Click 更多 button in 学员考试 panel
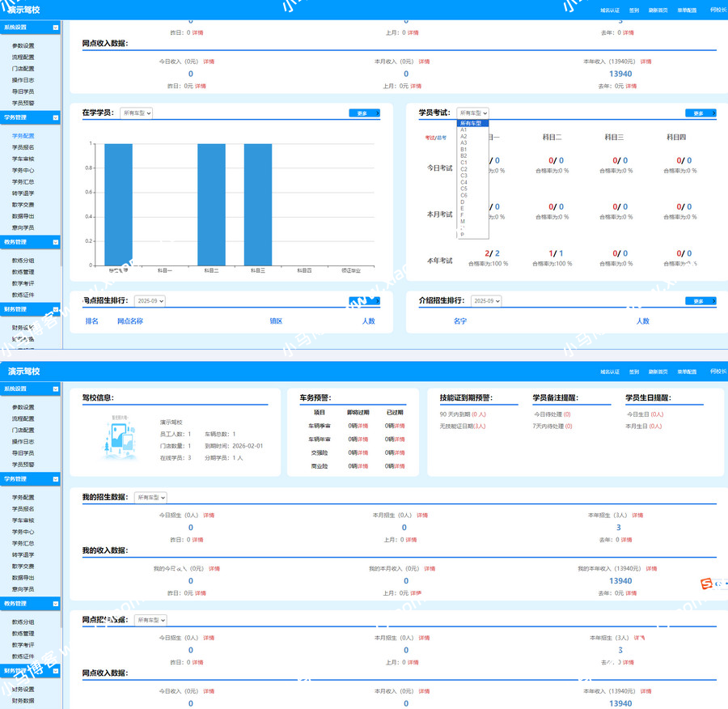This screenshot has height=709, width=728. (x=700, y=113)
